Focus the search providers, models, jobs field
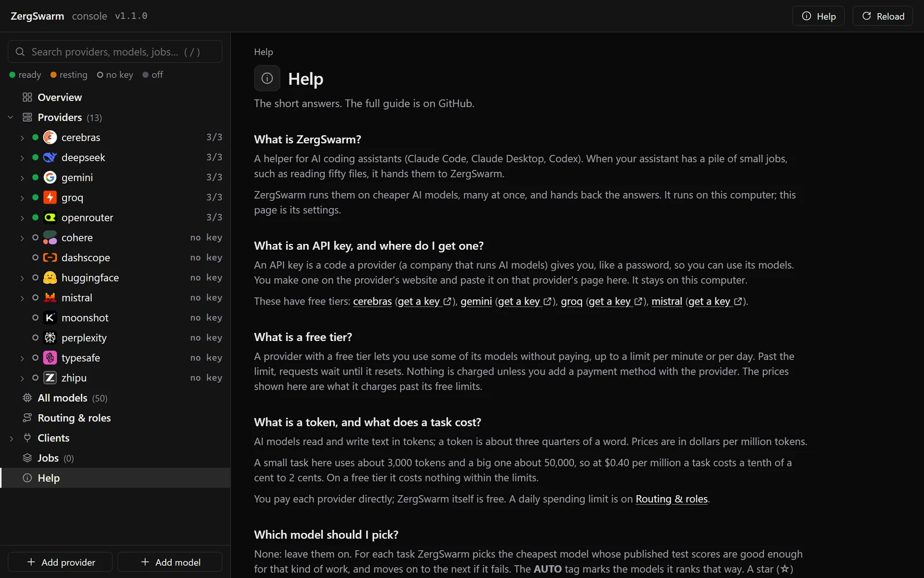This screenshot has width=924, height=578. [x=115, y=51]
